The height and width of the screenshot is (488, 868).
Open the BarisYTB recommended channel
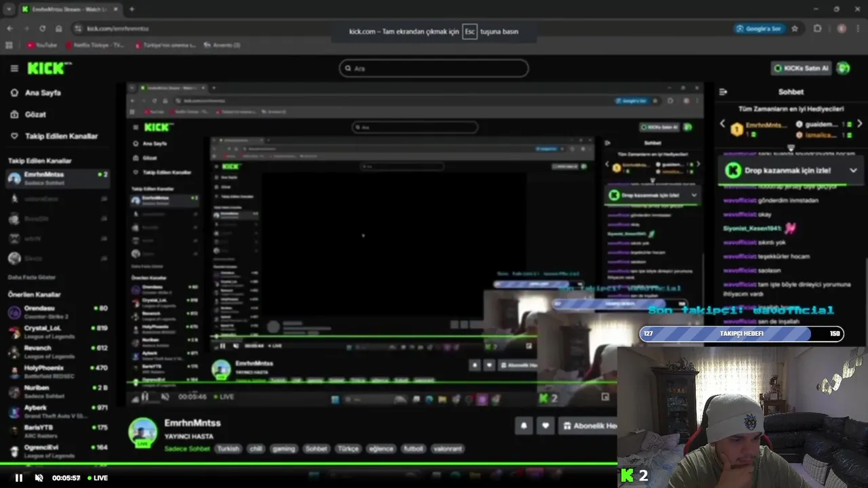[x=57, y=431]
